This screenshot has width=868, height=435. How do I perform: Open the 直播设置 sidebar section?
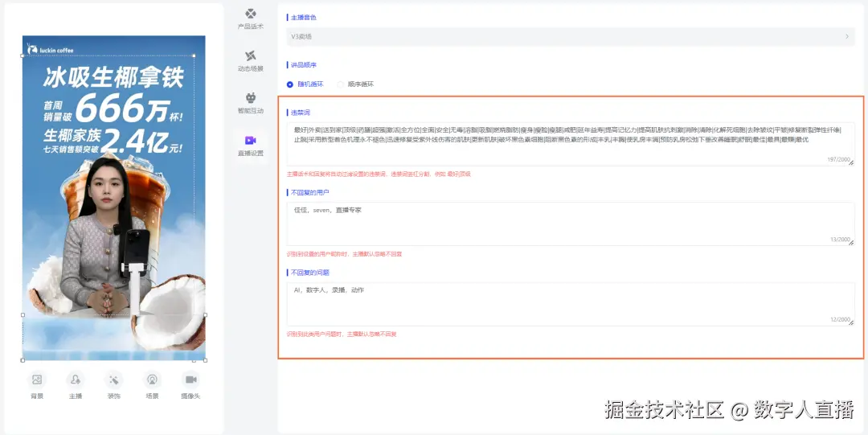tap(250, 146)
